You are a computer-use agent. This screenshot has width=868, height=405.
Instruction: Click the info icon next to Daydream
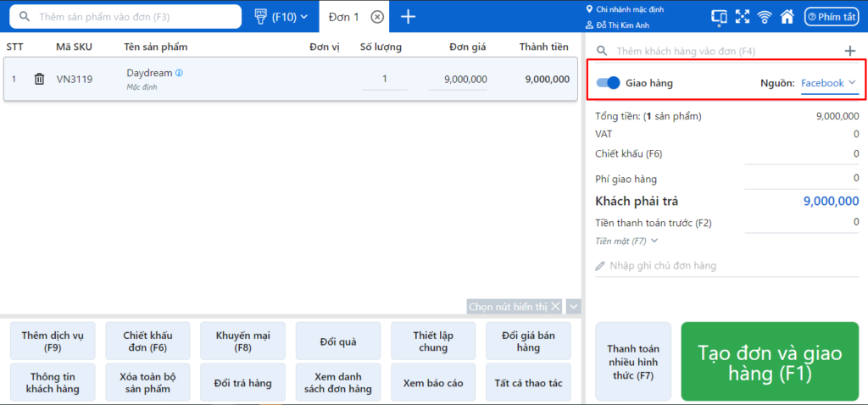pos(179,73)
